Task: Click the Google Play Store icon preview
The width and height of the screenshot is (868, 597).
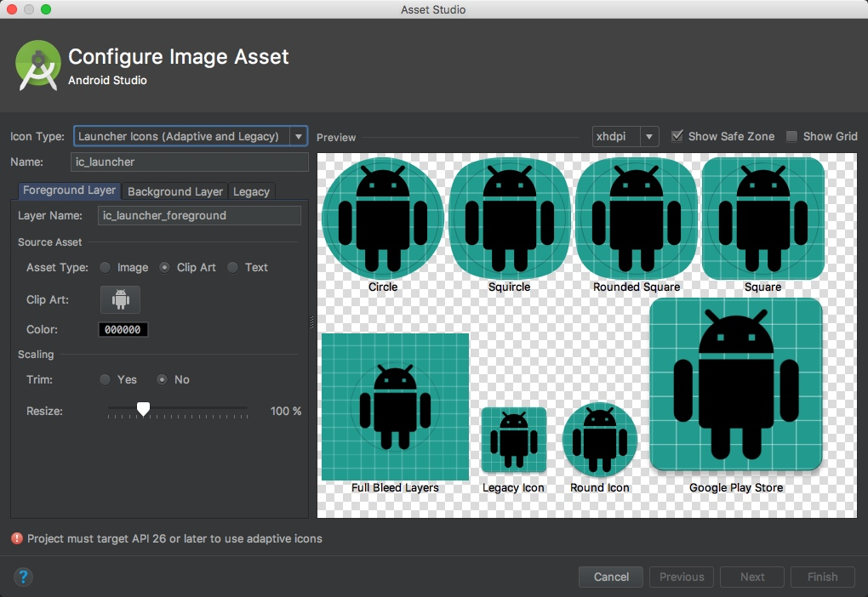Action: (736, 384)
